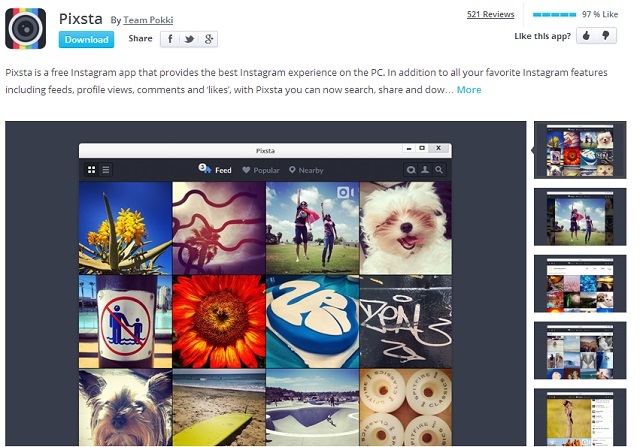This screenshot has width=640, height=447.
Task: Switch to list view in Pixsta
Action: (106, 170)
